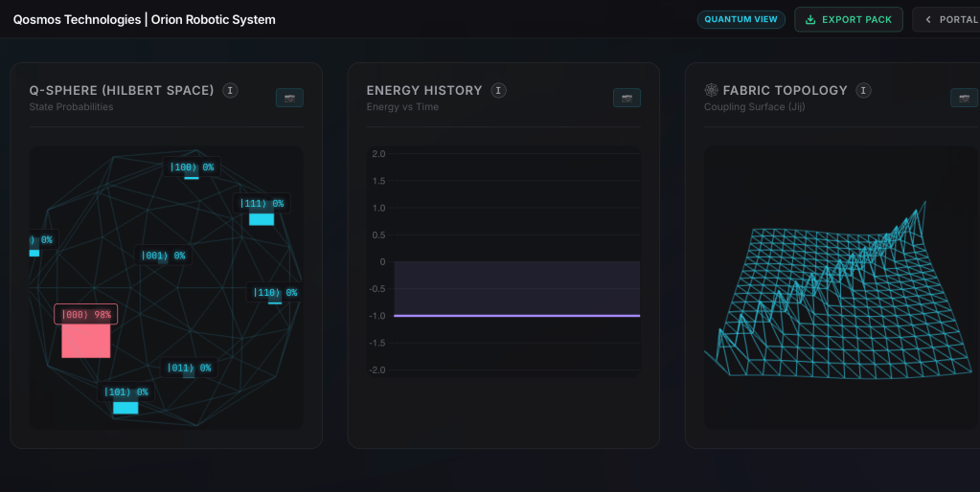Pick the |110⟩ 0% state node
The width and height of the screenshot is (980, 492).
274,293
